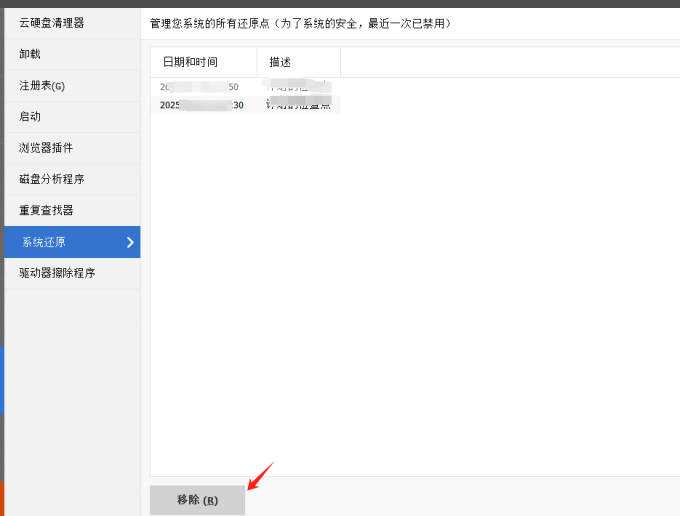Image resolution: width=680 pixels, height=516 pixels.
Task: Select the restore point row ending :30
Action: point(245,105)
